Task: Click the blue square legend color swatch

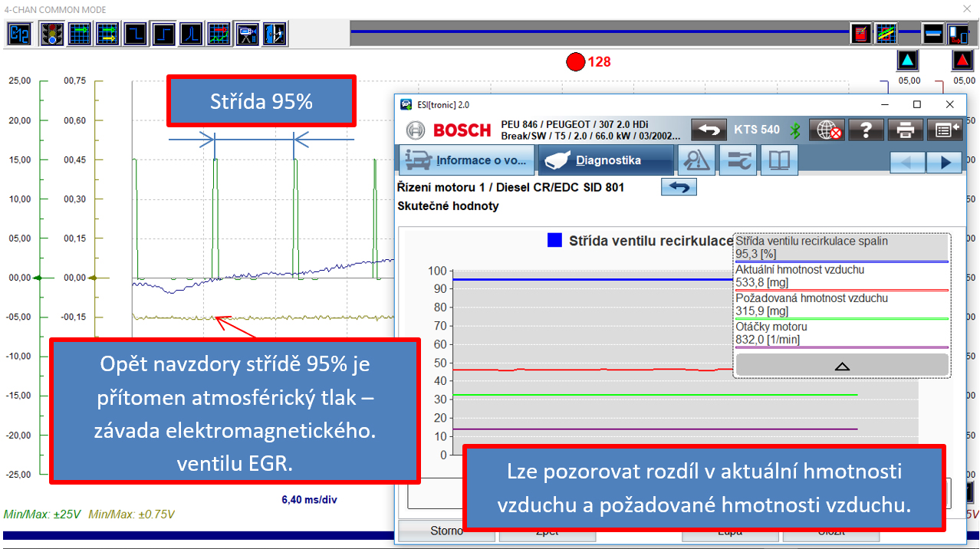Action: pyautogui.click(x=555, y=240)
